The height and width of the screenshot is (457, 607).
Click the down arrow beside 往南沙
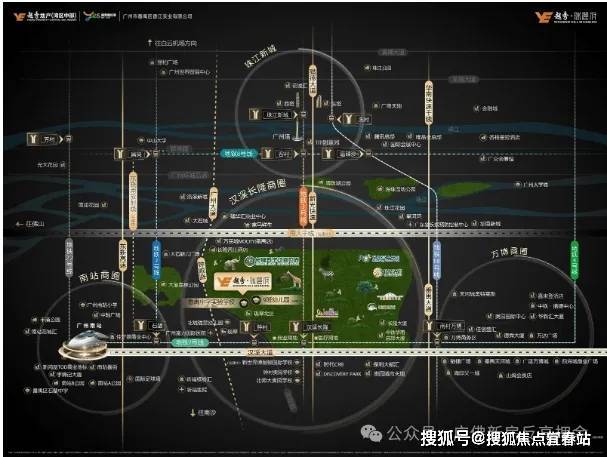(x=193, y=412)
